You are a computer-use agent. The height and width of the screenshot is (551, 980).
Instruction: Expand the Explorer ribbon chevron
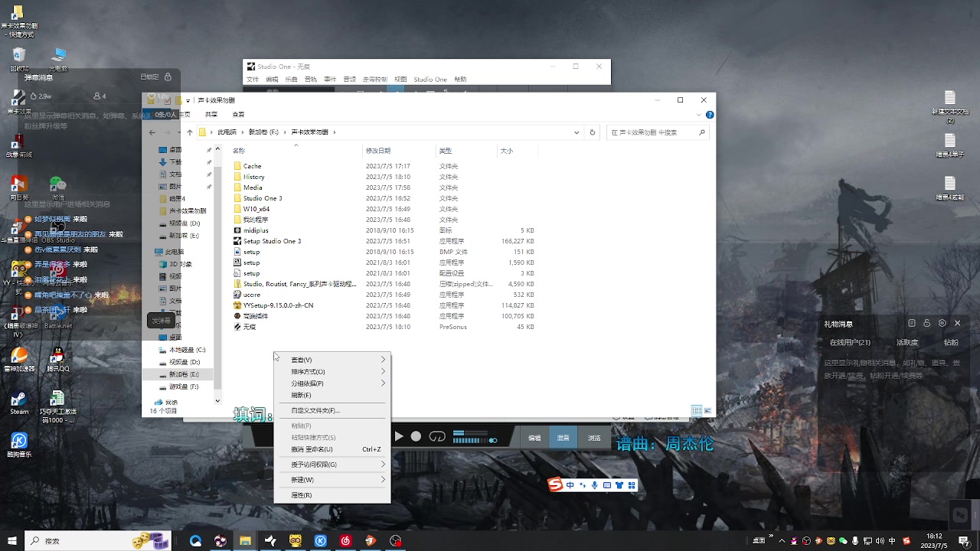click(x=698, y=115)
